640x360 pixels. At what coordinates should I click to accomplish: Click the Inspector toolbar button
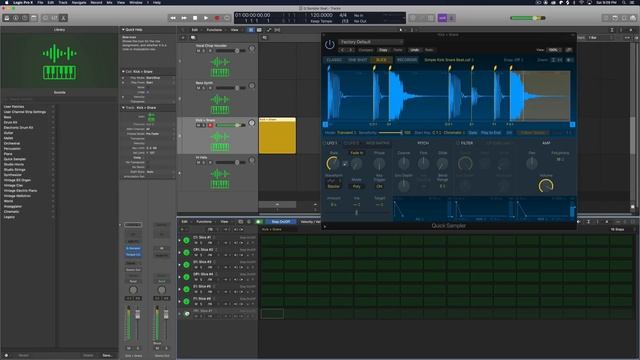coord(16,18)
